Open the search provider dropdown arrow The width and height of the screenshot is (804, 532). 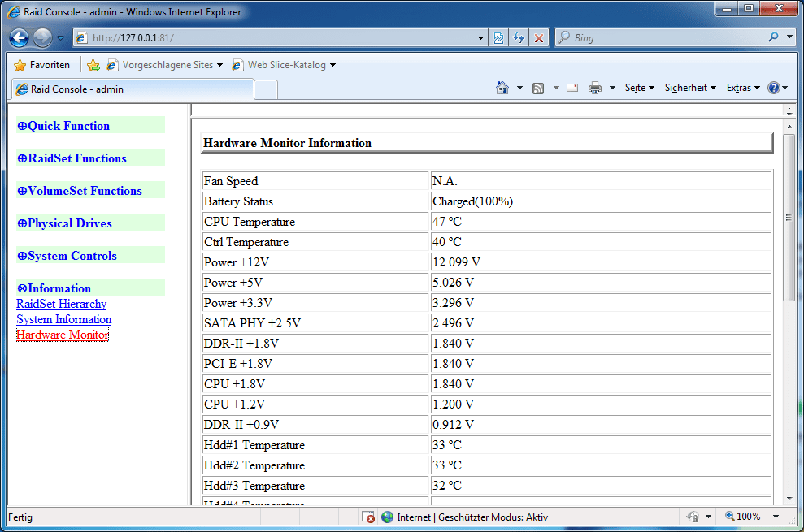(x=789, y=37)
